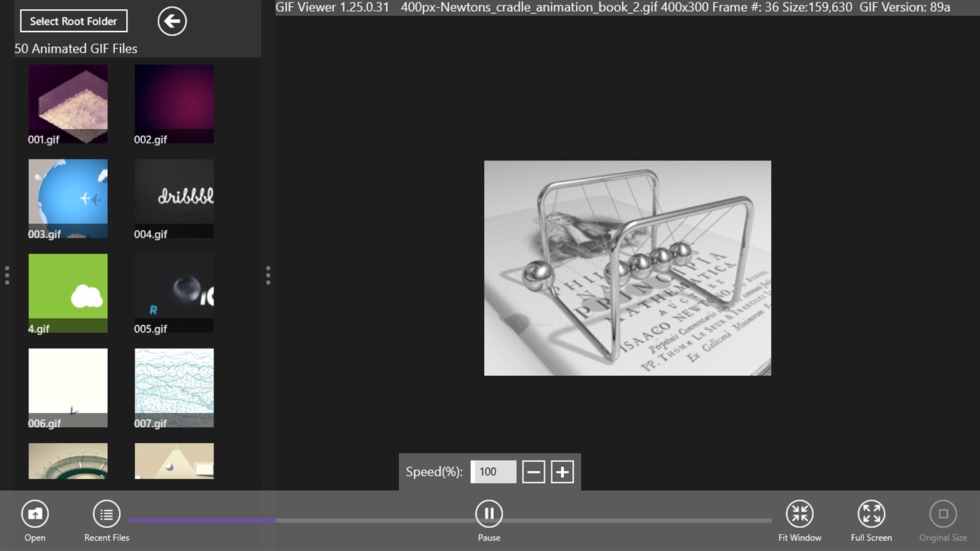
Task: Open the green 4.gif cloud thumbnail
Action: [68, 293]
